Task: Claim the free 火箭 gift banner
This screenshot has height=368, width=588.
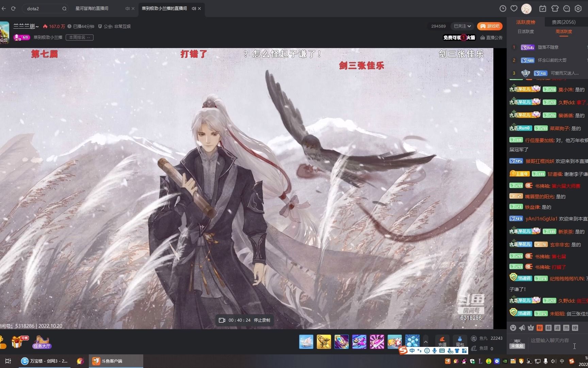Action: 459,37
